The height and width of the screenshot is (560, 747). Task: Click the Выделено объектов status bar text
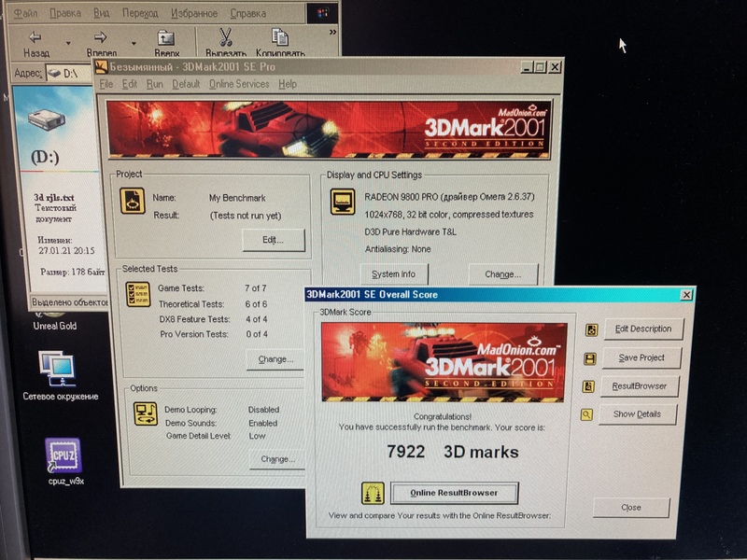[69, 302]
